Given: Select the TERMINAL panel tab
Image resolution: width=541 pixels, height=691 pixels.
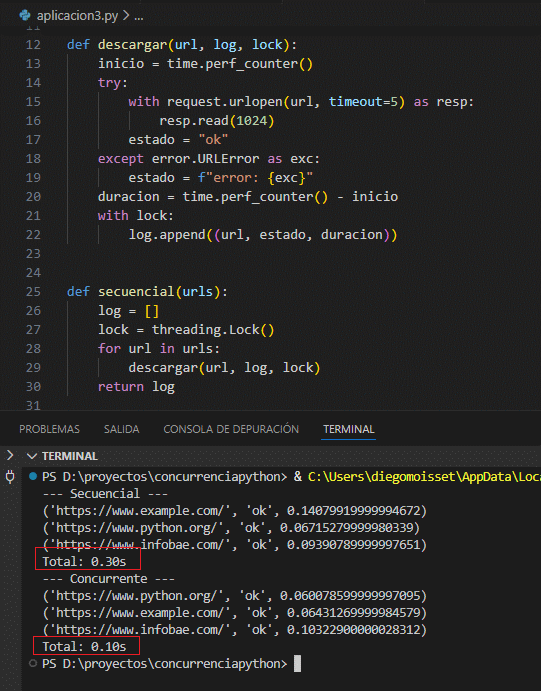Looking at the screenshot, I should (x=348, y=429).
